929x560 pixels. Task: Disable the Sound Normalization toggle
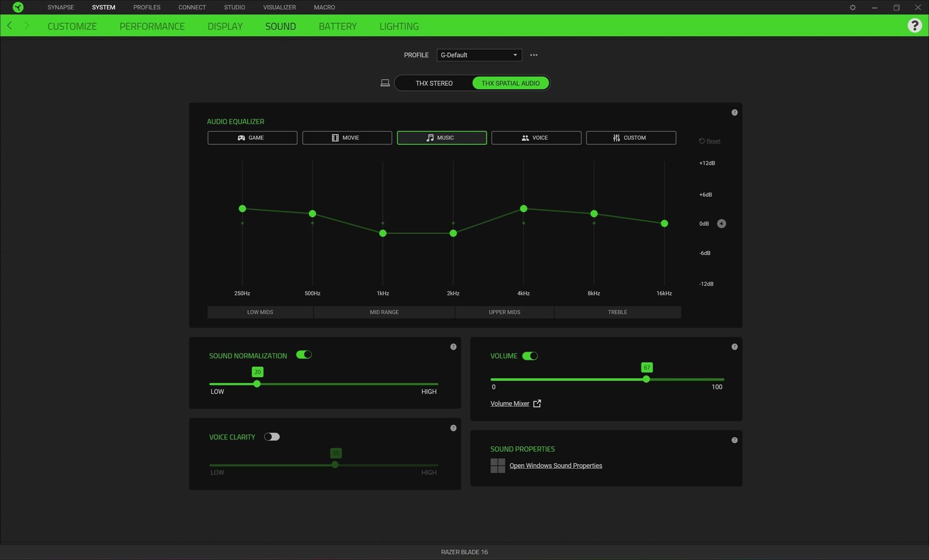tap(304, 355)
